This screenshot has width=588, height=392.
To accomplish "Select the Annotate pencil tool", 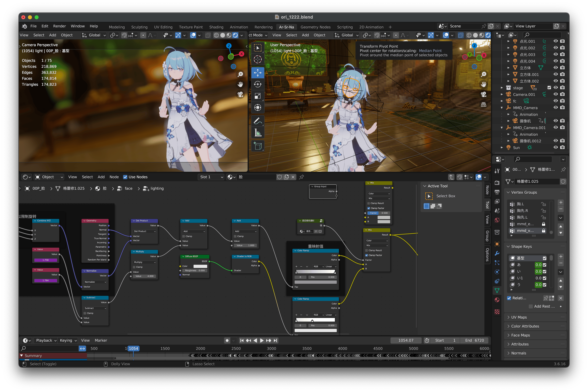I will point(257,121).
